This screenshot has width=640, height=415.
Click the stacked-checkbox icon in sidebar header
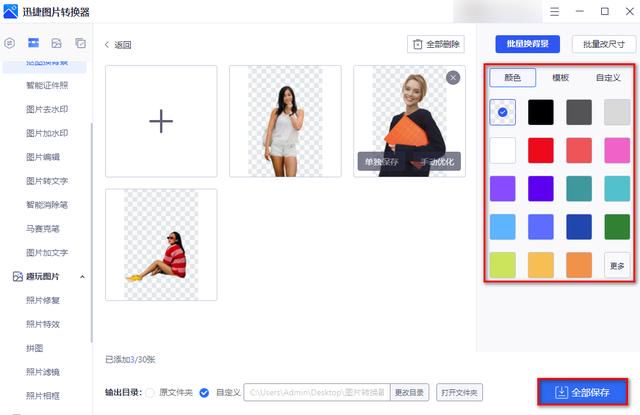tap(80, 43)
